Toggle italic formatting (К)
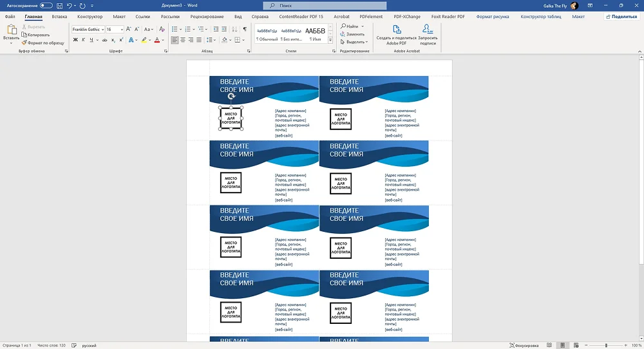 pos(84,40)
